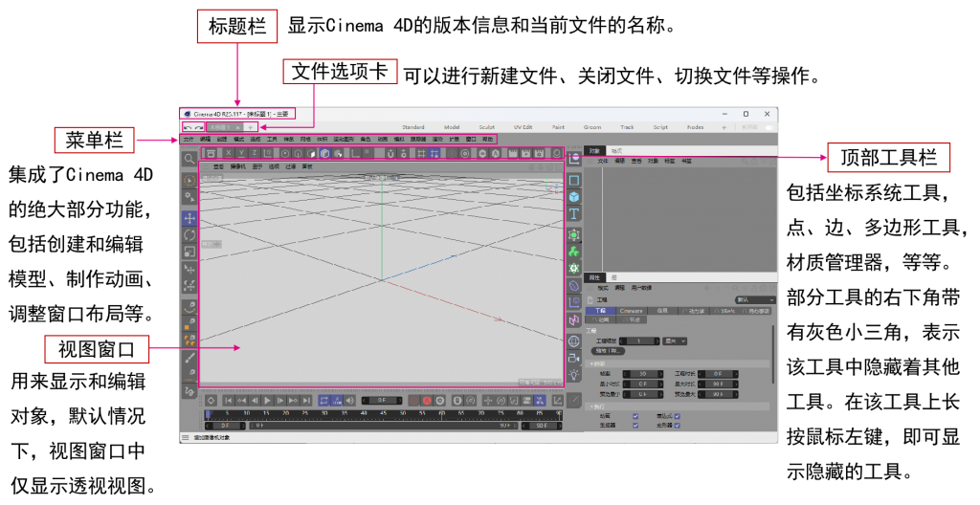The image size is (980, 505).
Task: Switch to UV Edit layout tab
Action: [523, 127]
